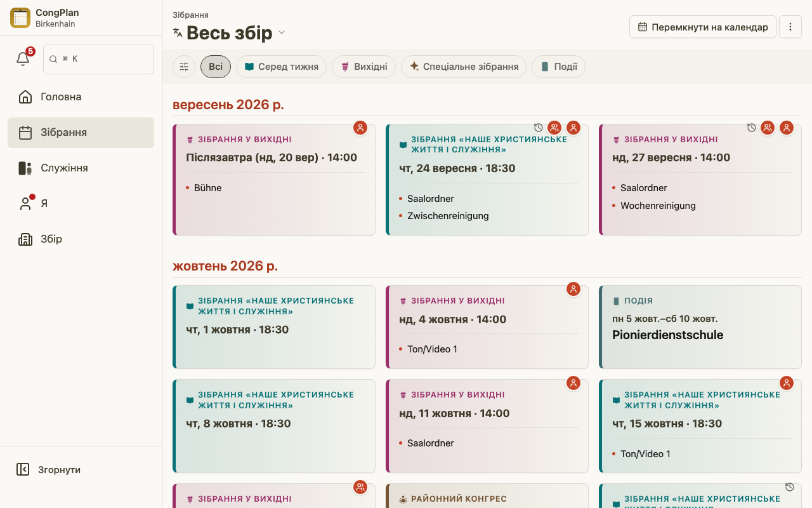
Task: Open the Я profile section
Action: (x=81, y=204)
